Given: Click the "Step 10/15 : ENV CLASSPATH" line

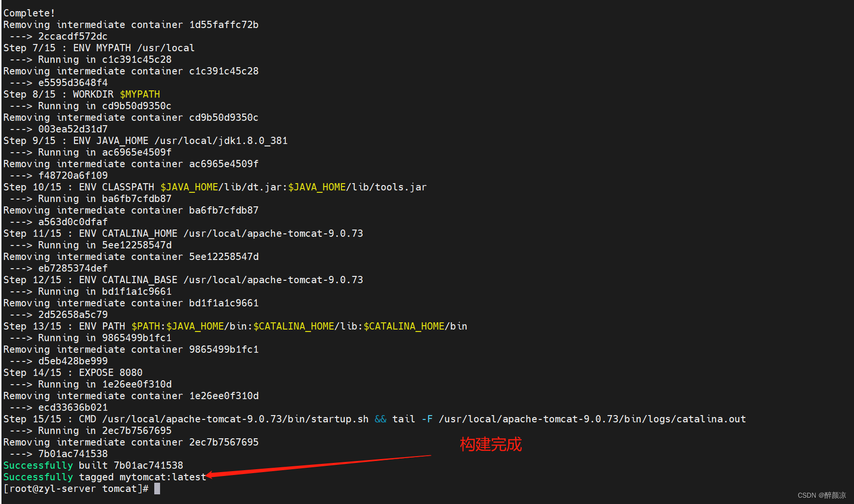Looking at the screenshot, I should [x=215, y=187].
